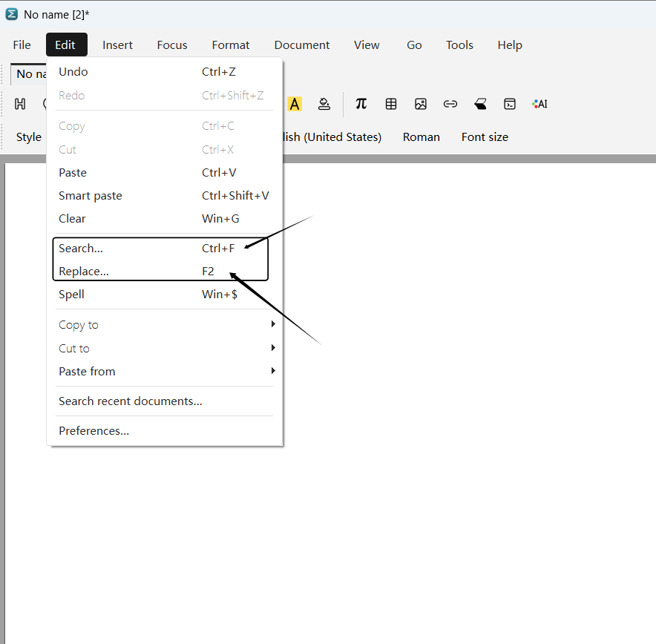Click the math formula pi icon
Viewport: 656px width, 644px height.
coord(361,104)
